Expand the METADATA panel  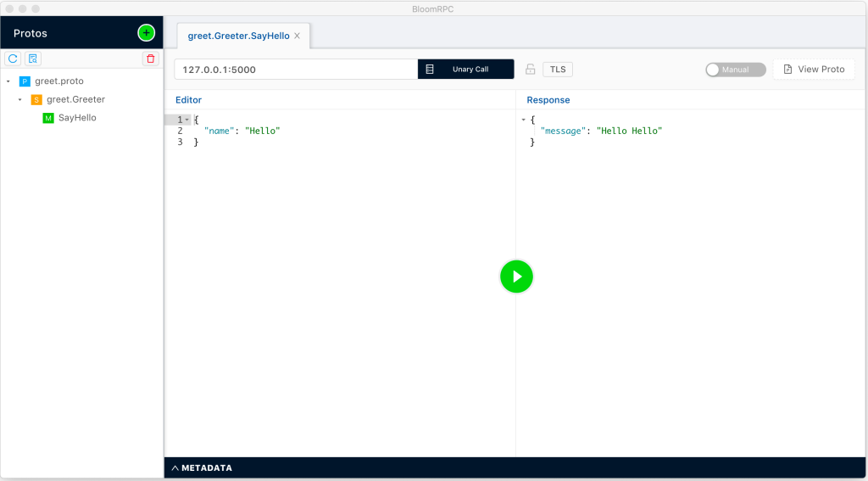click(x=202, y=468)
